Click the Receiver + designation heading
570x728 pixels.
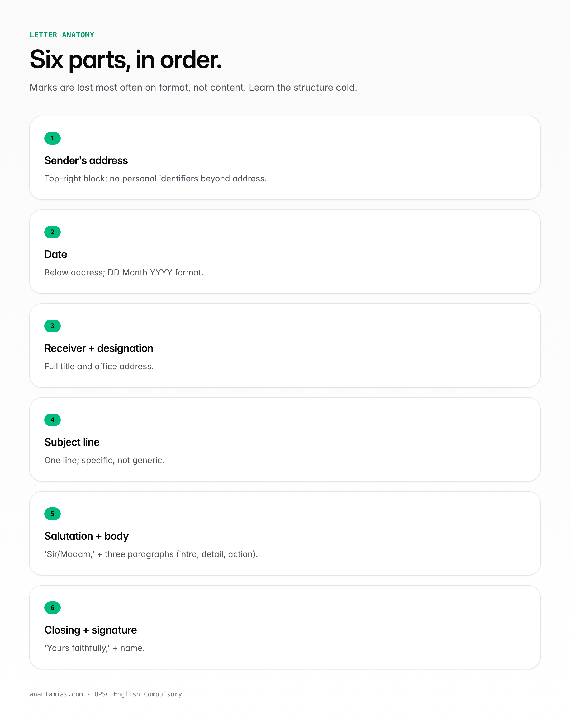(x=99, y=348)
